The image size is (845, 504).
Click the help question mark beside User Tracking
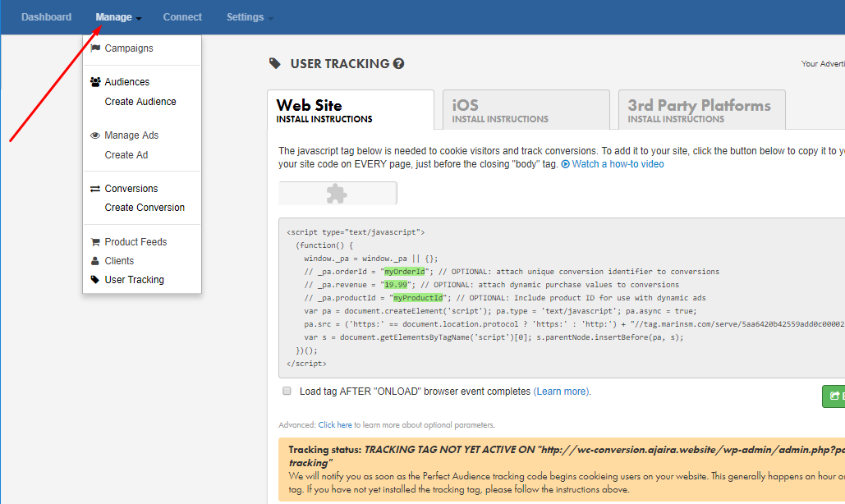tap(399, 63)
